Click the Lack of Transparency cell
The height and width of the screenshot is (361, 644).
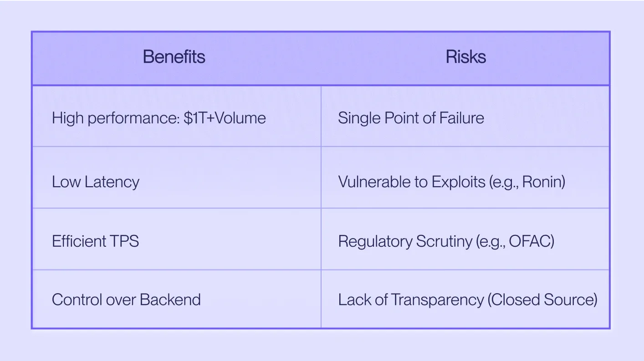point(465,299)
